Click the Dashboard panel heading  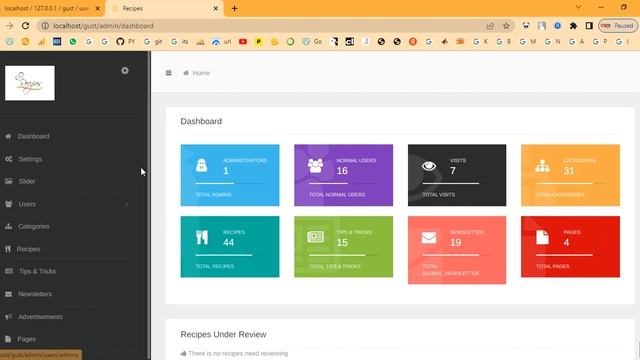tap(201, 121)
